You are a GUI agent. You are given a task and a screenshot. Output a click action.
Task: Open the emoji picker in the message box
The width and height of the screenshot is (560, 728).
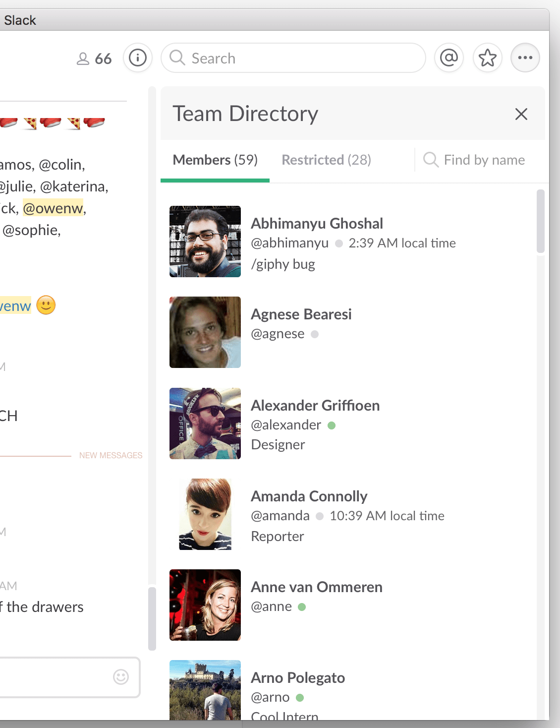click(120, 677)
